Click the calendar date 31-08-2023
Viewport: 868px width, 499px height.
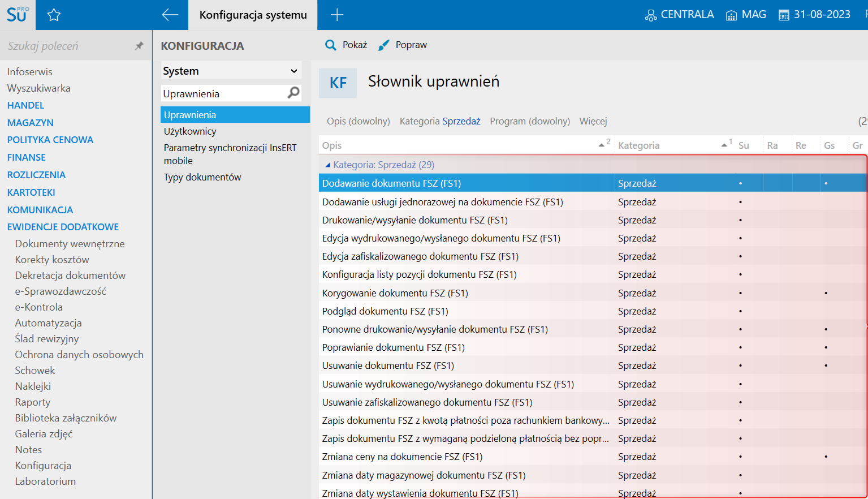815,15
